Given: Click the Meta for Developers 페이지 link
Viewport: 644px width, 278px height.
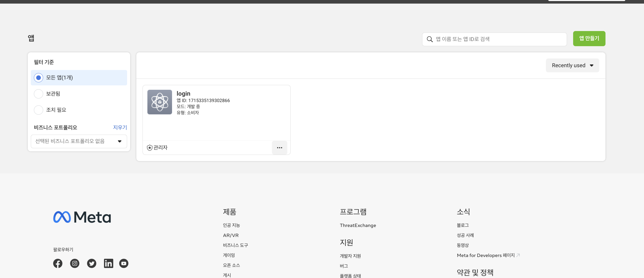Looking at the screenshot, I should [486, 255].
